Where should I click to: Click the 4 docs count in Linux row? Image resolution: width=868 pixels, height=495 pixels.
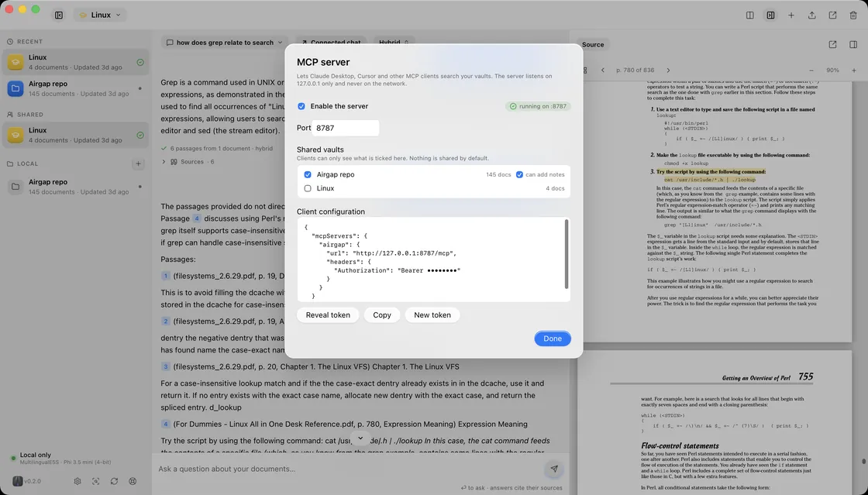click(x=555, y=188)
